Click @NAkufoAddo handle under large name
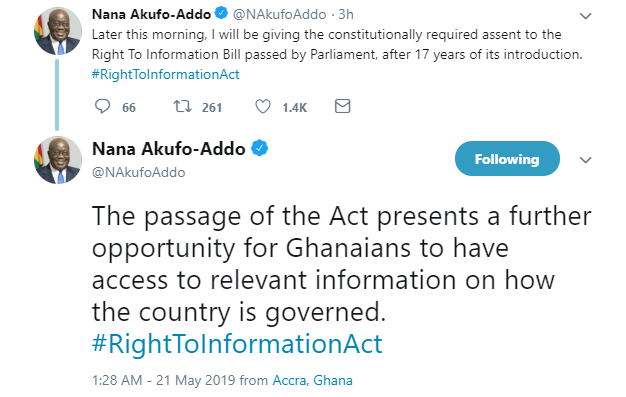This screenshot has height=397, width=626. 139,173
